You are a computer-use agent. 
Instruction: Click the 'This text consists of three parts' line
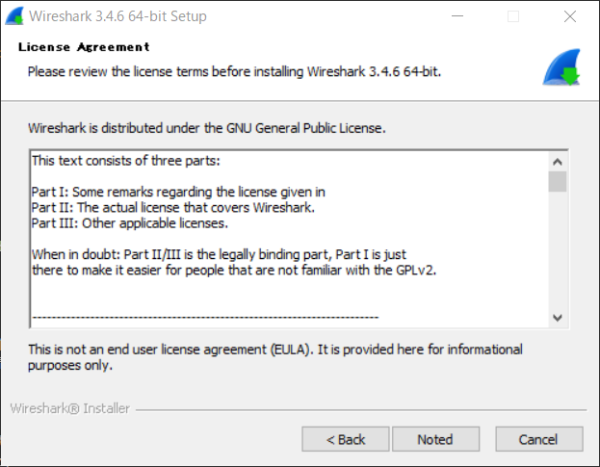click(x=126, y=161)
